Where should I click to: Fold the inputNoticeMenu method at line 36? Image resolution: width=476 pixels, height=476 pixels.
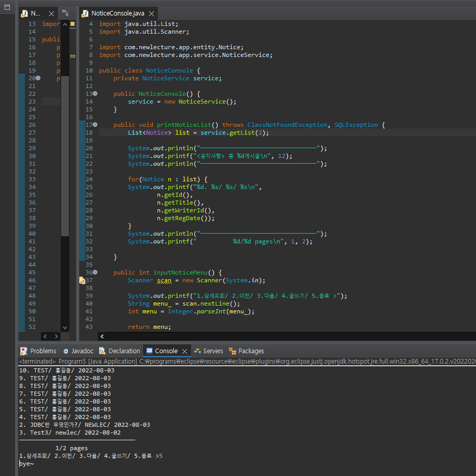click(x=95, y=272)
